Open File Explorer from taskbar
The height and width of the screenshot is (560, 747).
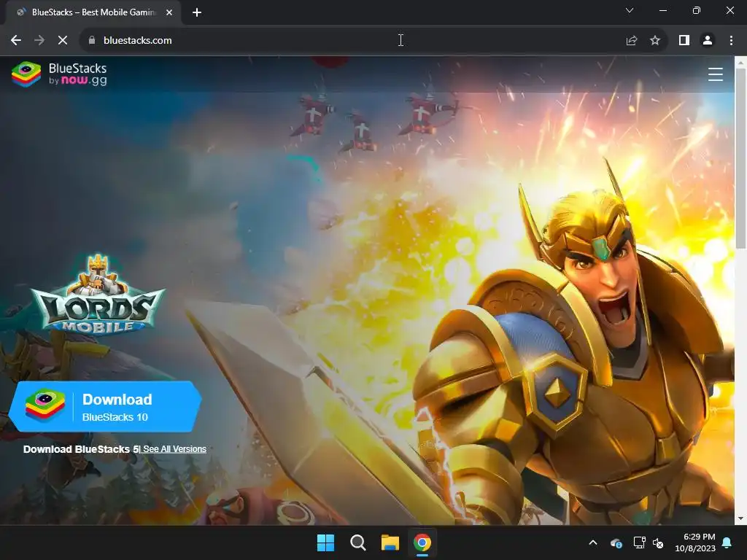coord(390,542)
